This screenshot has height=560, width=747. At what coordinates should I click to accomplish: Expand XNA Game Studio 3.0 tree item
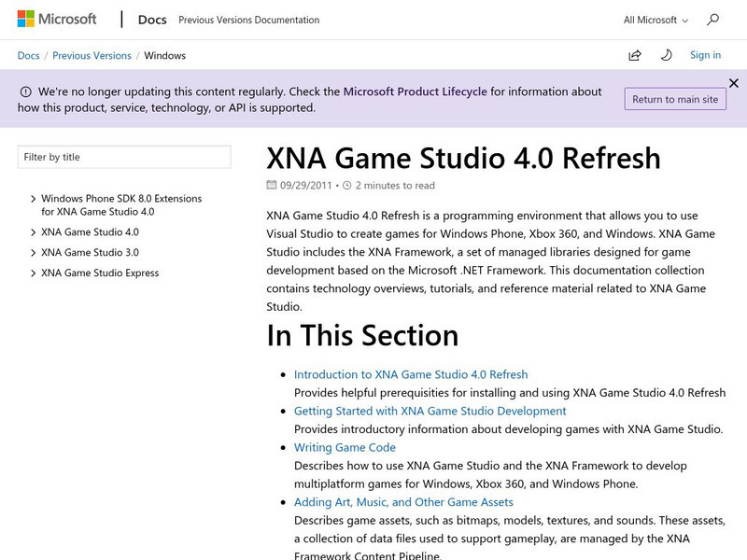tap(34, 253)
